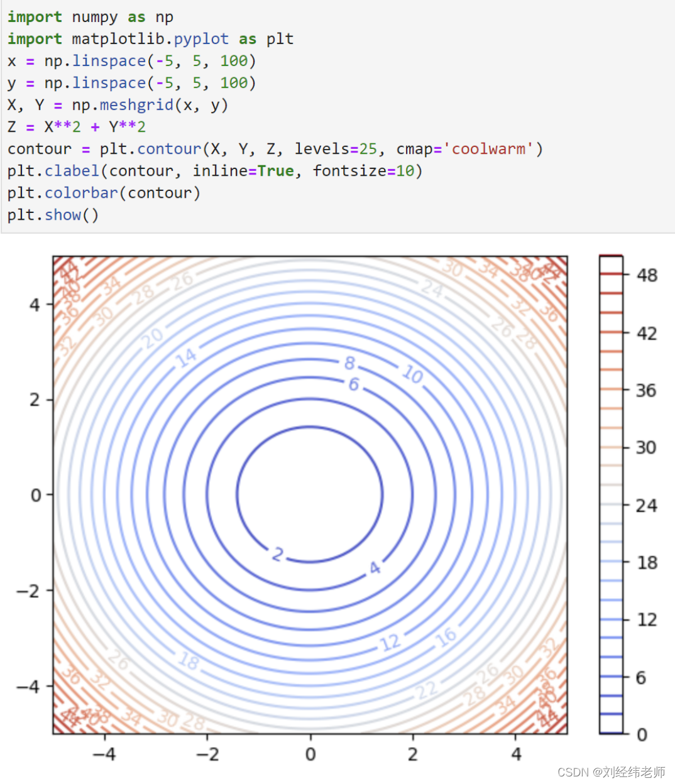Image resolution: width=675 pixels, height=784 pixels.
Task: Click the colorbar tick labeled 24
Action: pos(646,505)
